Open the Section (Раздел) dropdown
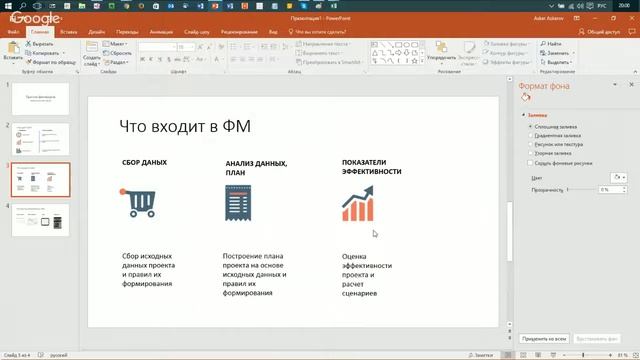The width and height of the screenshot is (640, 360). [x=117, y=62]
